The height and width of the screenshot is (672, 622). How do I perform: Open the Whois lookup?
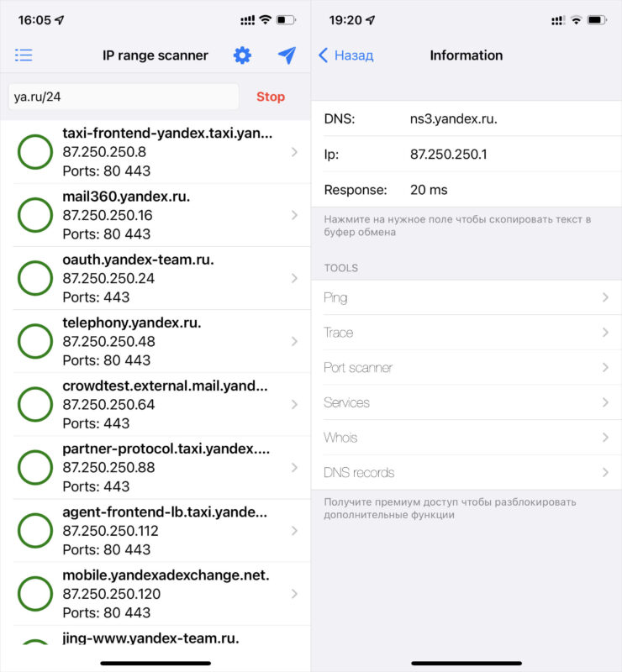466,438
